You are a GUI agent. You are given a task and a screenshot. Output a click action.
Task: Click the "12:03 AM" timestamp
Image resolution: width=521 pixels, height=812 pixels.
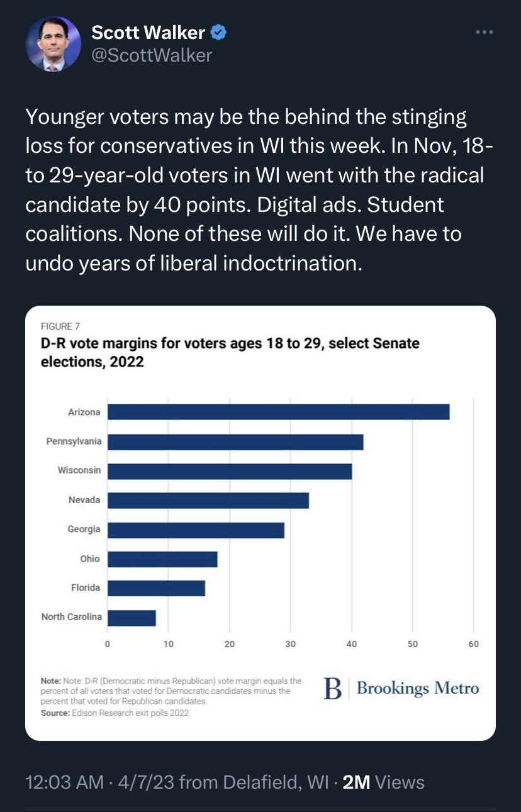(65, 782)
